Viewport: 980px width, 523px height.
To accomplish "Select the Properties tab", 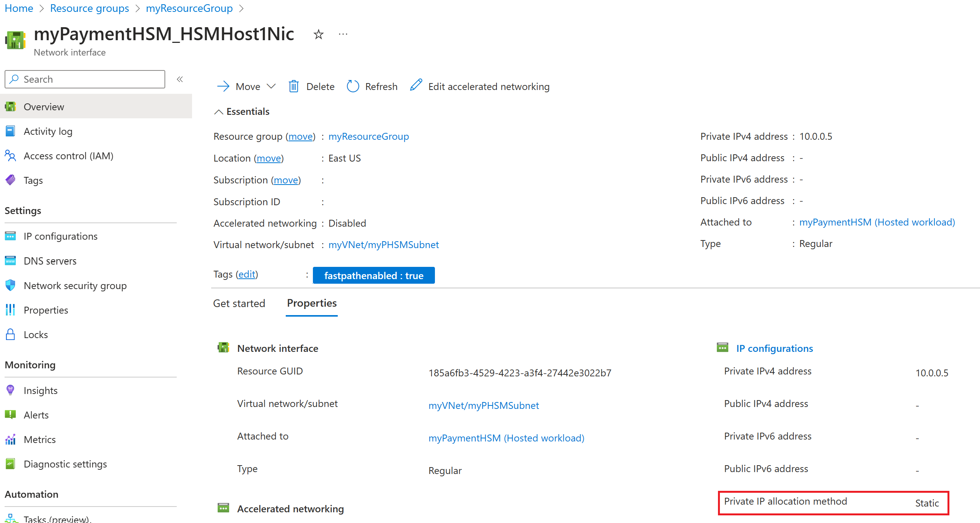I will tap(312, 303).
